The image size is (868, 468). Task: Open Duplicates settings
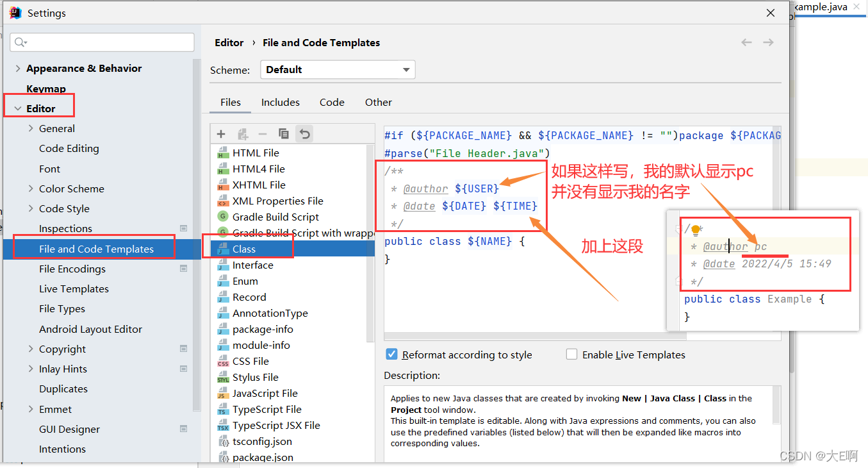coord(63,389)
